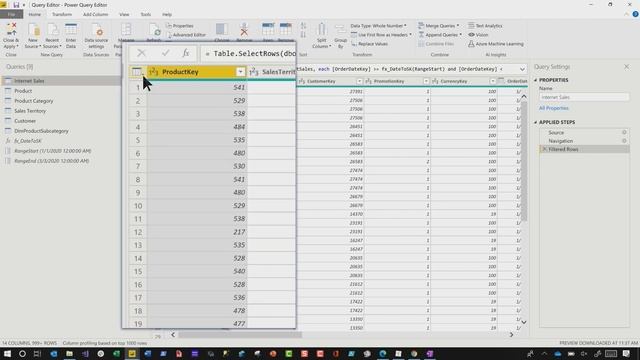Click the blue Help question mark icon
Viewport: 640px width, 360px height.
[x=635, y=14]
